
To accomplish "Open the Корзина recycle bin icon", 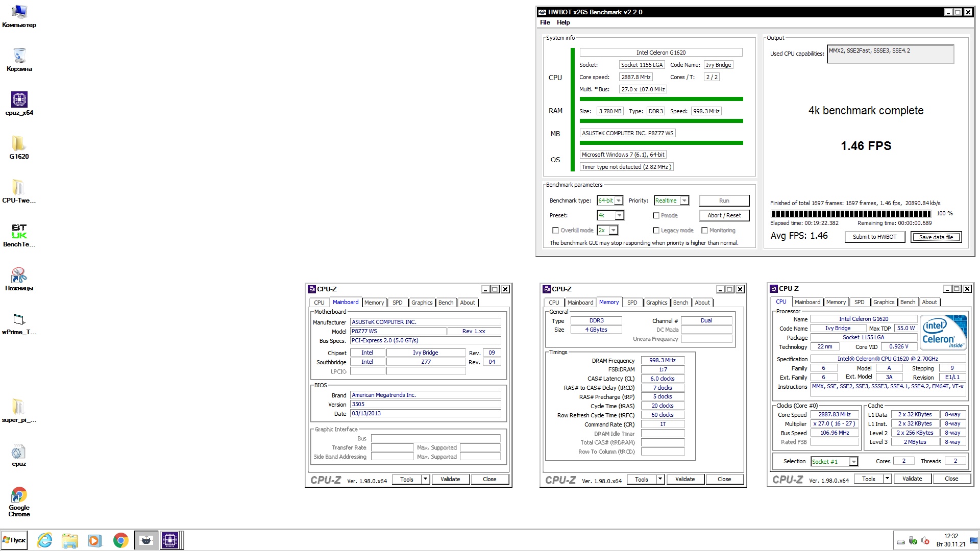I will (19, 60).
